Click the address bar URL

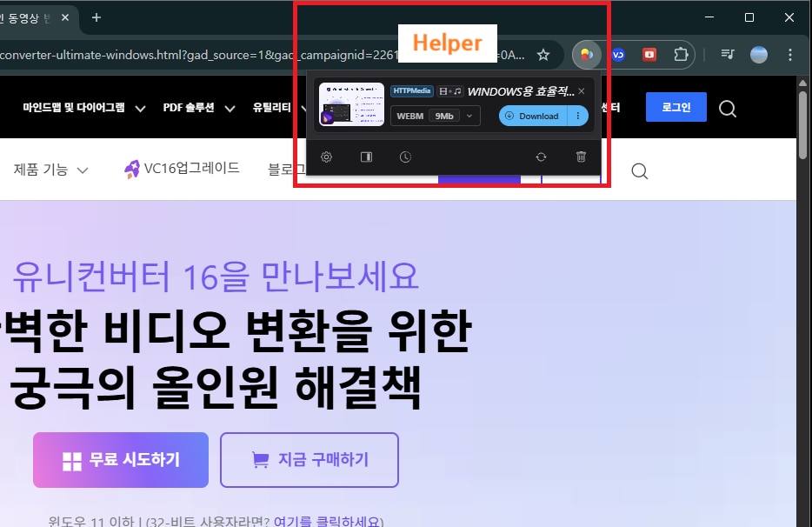[262, 55]
